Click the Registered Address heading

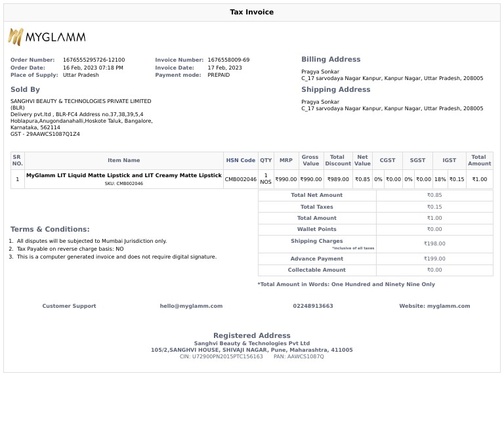[252, 335]
